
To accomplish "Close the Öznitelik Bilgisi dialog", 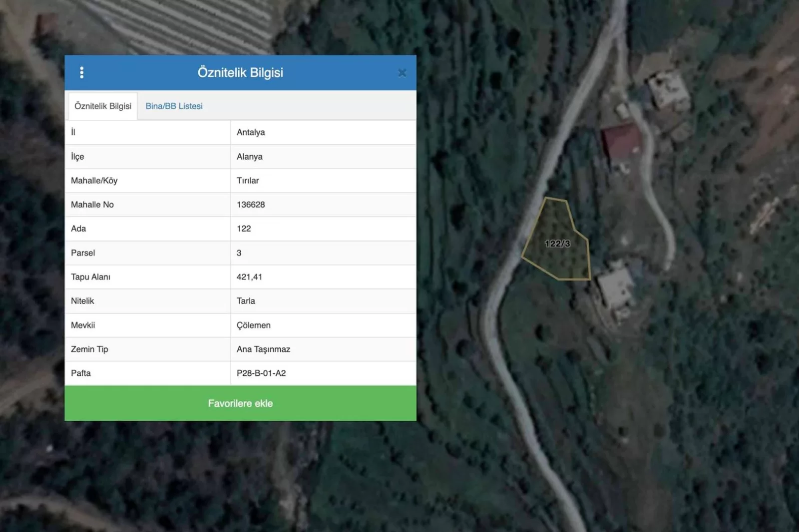I will [402, 73].
